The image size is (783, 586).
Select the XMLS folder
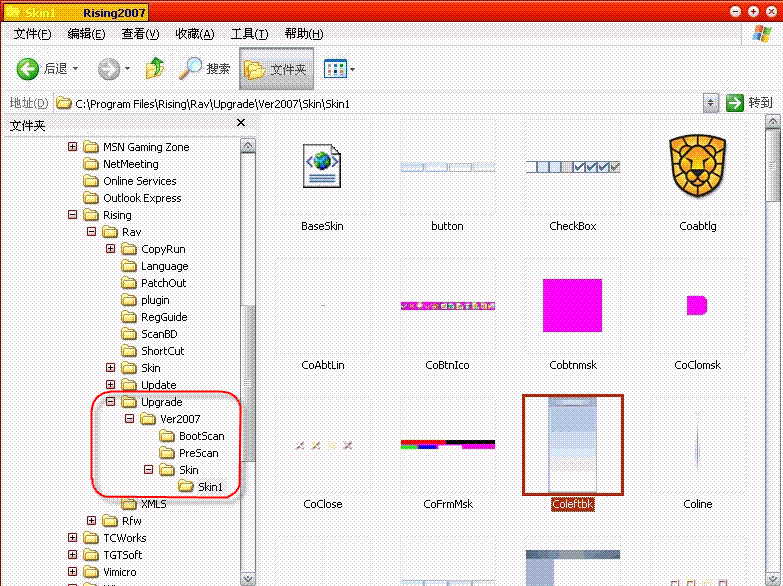pos(144,504)
